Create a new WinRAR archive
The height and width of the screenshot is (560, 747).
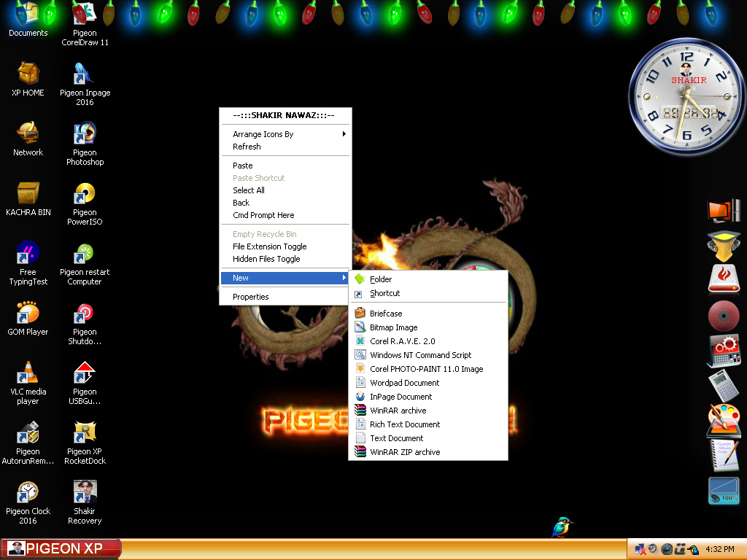[428, 411]
